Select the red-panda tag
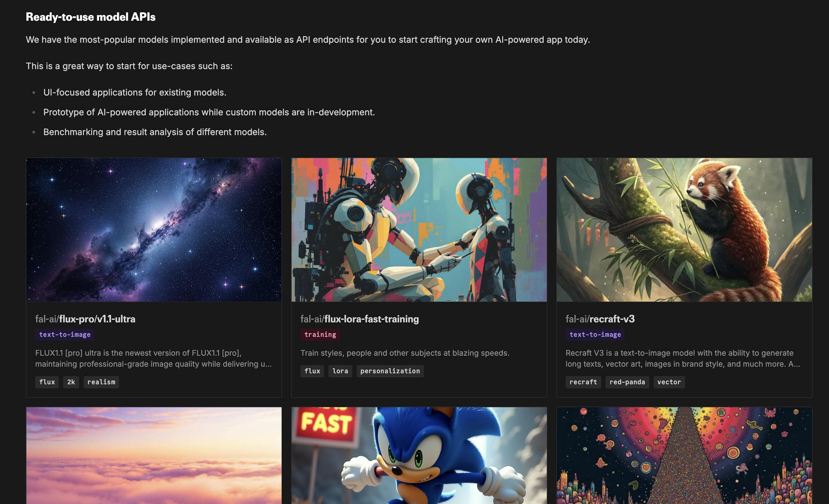 pyautogui.click(x=627, y=382)
